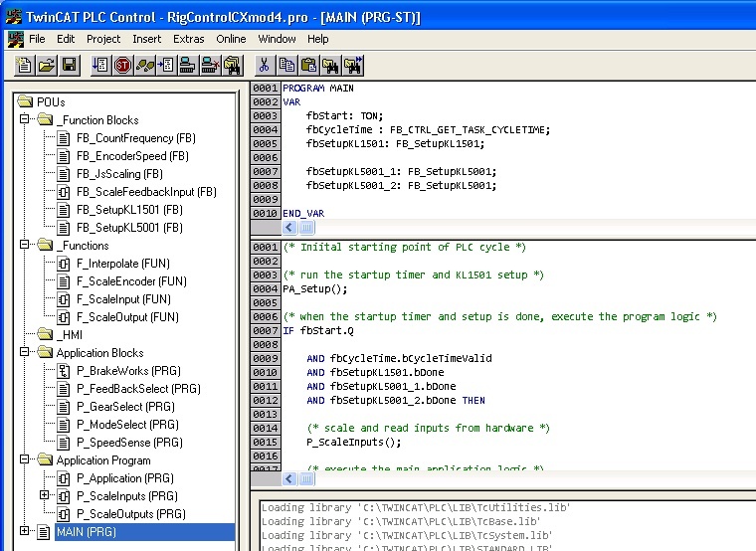The height and width of the screenshot is (551, 756).
Task: Collapse the Application Program folder
Action: [x=24, y=459]
